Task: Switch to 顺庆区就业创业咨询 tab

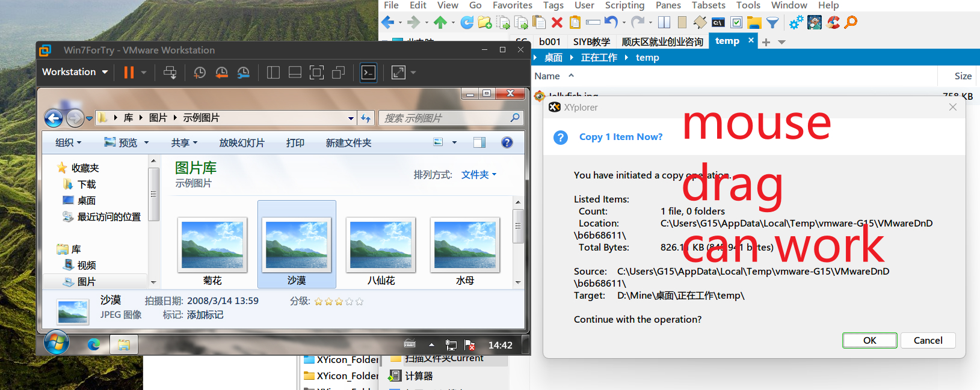Action: (662, 41)
